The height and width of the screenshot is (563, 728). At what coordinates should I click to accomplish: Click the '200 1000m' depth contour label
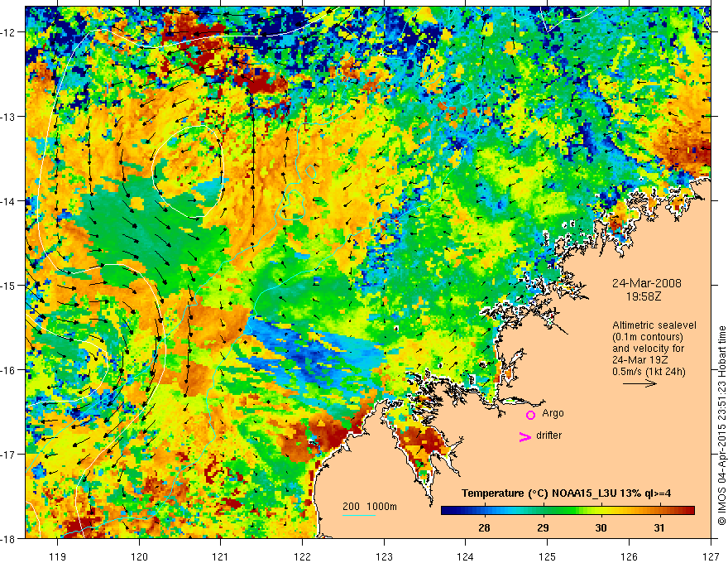click(x=370, y=507)
